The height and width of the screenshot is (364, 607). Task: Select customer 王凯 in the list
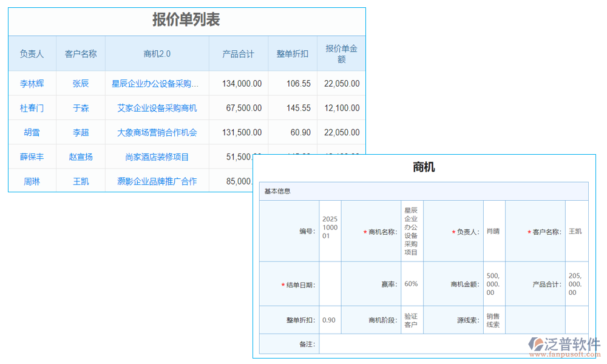[x=81, y=180]
